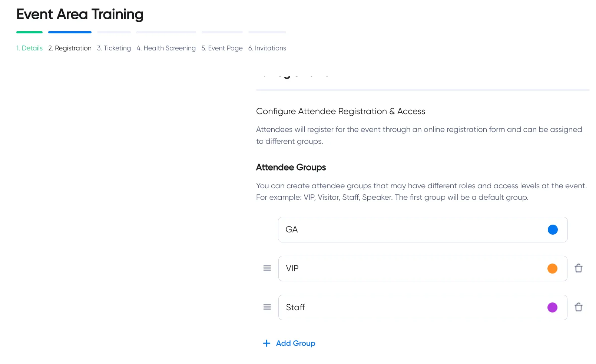596x364 pixels.
Task: Open the Health Screening step
Action: pos(166,48)
